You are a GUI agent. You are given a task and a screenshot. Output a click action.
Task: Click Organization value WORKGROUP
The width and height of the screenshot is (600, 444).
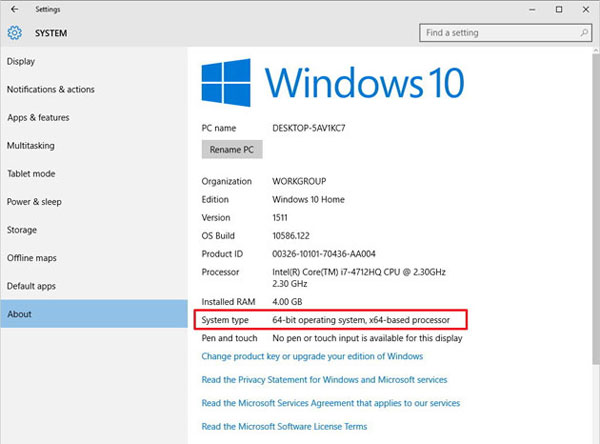click(x=299, y=181)
